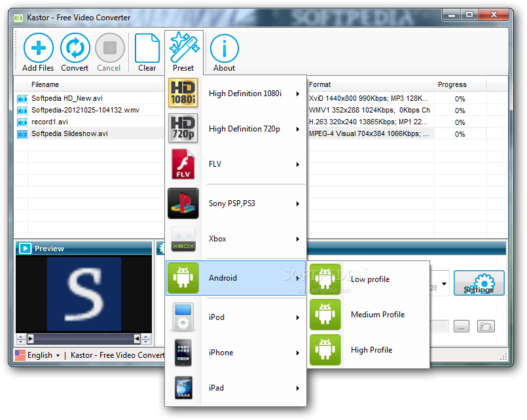The width and height of the screenshot is (527, 420).
Task: Expand the FLV submenu arrow
Action: coord(298,164)
